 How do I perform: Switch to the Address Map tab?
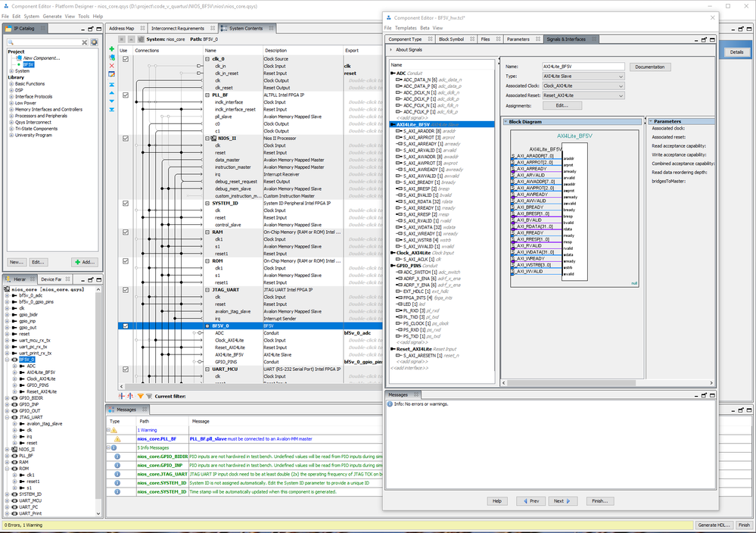click(x=121, y=28)
